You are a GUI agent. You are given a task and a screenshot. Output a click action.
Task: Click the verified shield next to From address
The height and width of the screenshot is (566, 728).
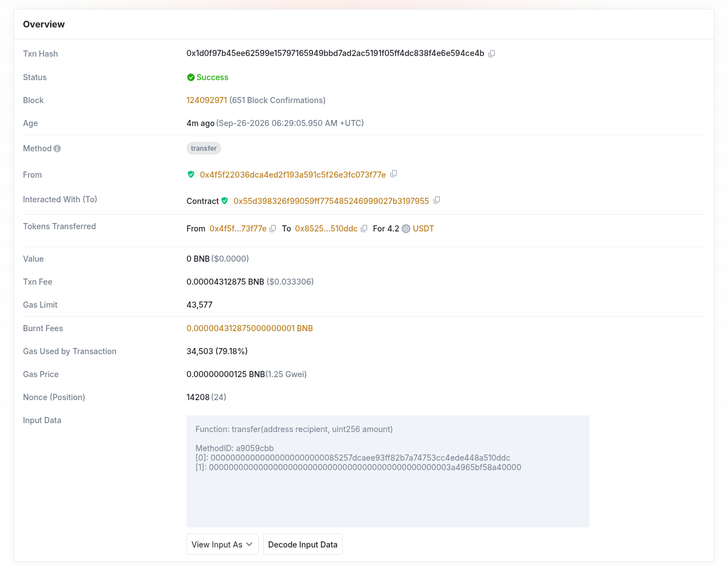[x=191, y=174]
